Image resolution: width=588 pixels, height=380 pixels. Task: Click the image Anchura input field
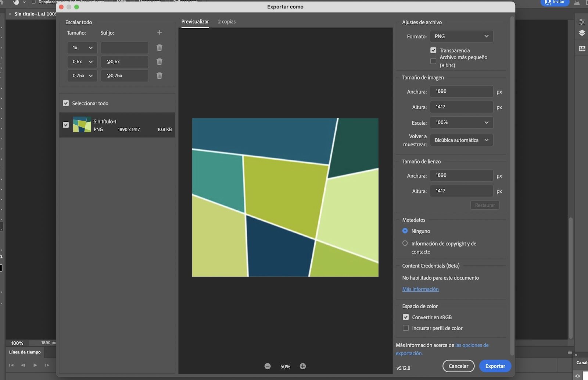tap(461, 91)
